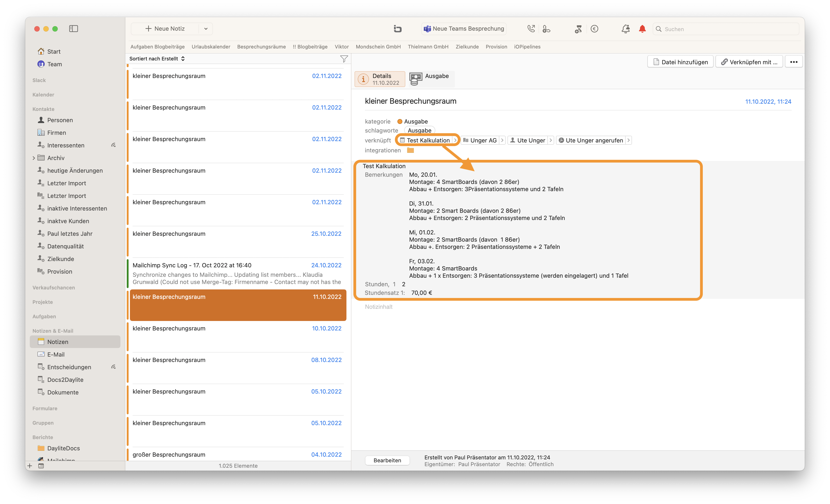
Task: Open the Neue Notiz dropdown arrow
Action: (206, 29)
